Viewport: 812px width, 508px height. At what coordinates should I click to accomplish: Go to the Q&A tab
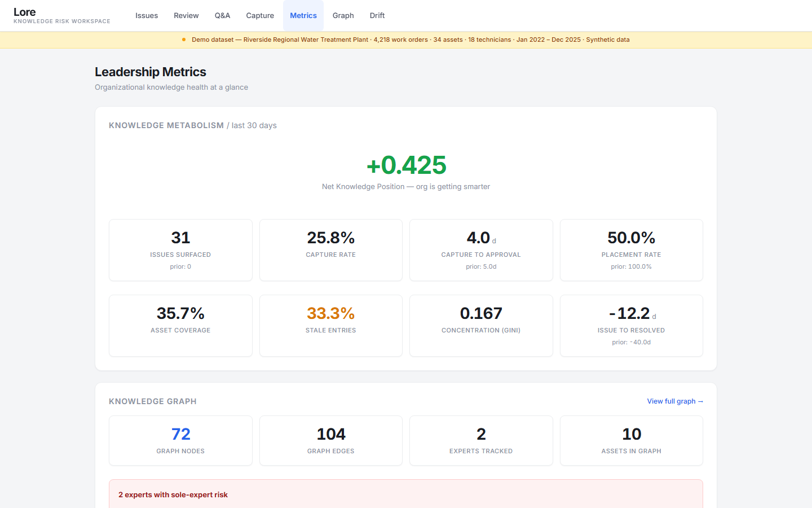point(222,16)
